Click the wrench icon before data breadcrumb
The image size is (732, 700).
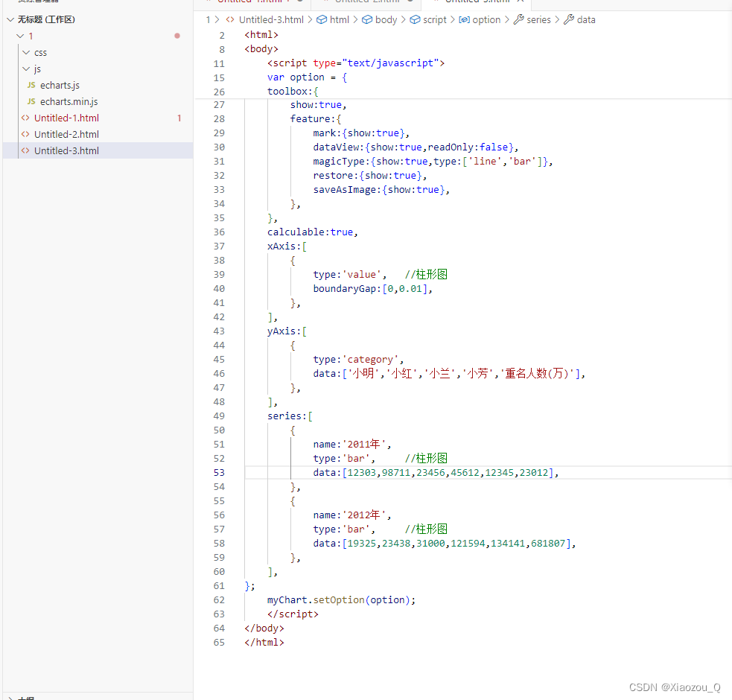pos(569,19)
